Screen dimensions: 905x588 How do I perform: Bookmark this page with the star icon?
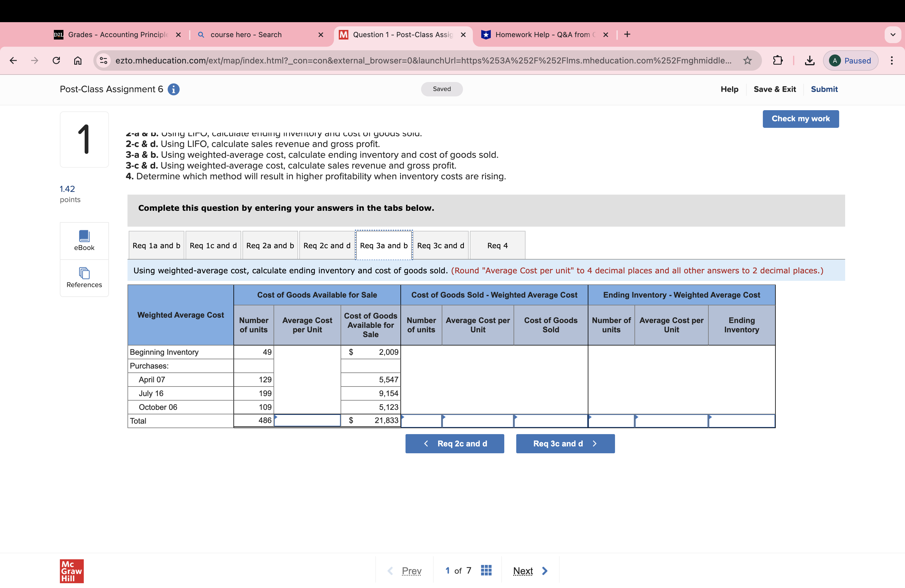click(747, 60)
